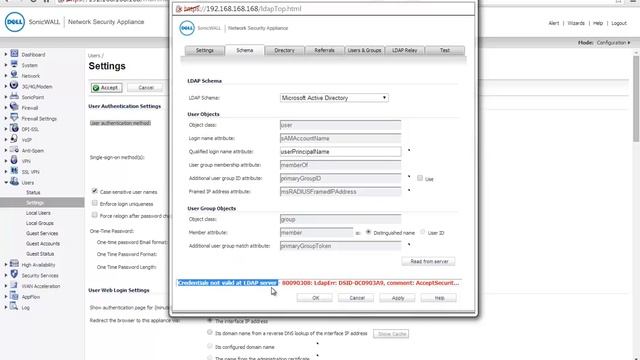Open the AppFlow sidebar icon
Screen dimensions: 640x360
14,296
